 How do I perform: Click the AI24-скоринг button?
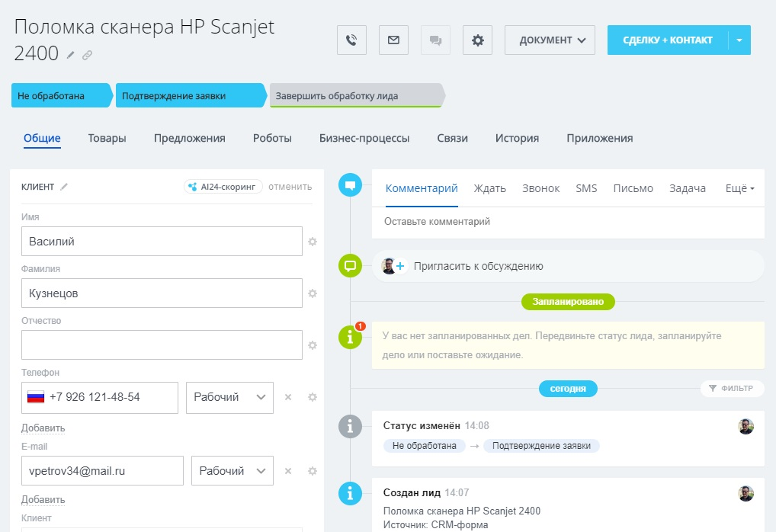coord(223,187)
